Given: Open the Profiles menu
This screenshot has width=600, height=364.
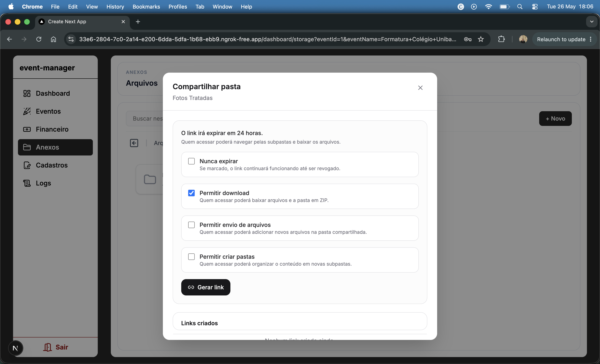Looking at the screenshot, I should click(178, 7).
